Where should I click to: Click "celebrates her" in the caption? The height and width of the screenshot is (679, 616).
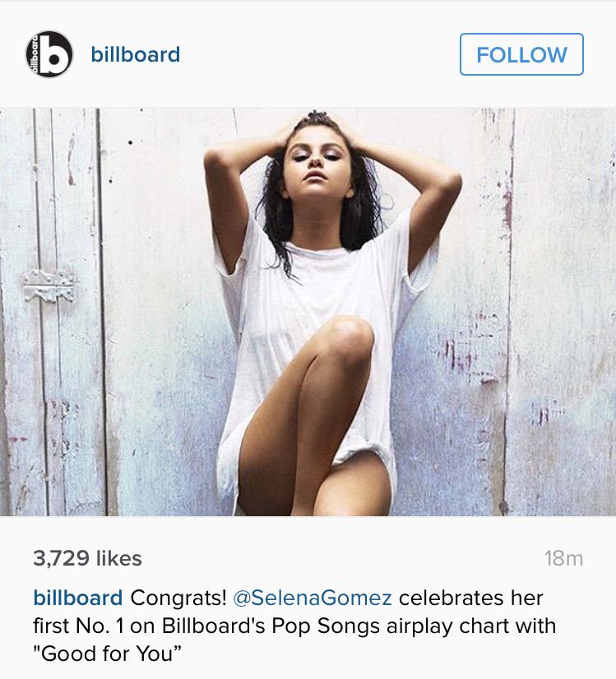[x=471, y=598]
